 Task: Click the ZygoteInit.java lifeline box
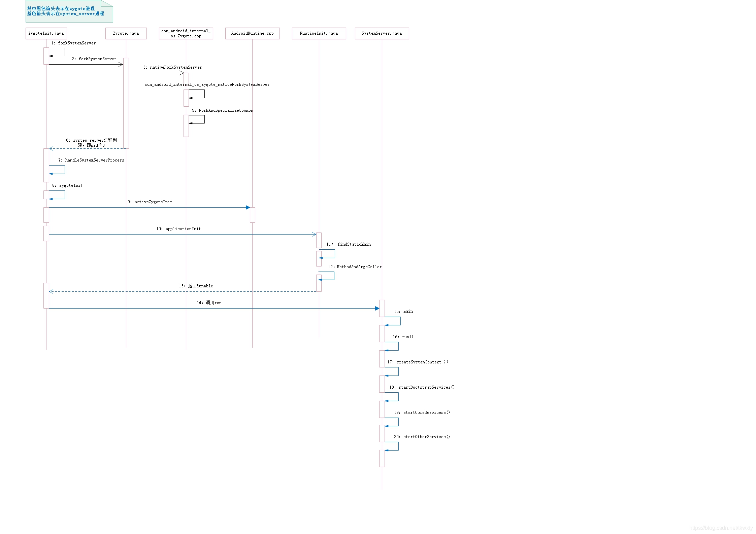click(x=46, y=33)
